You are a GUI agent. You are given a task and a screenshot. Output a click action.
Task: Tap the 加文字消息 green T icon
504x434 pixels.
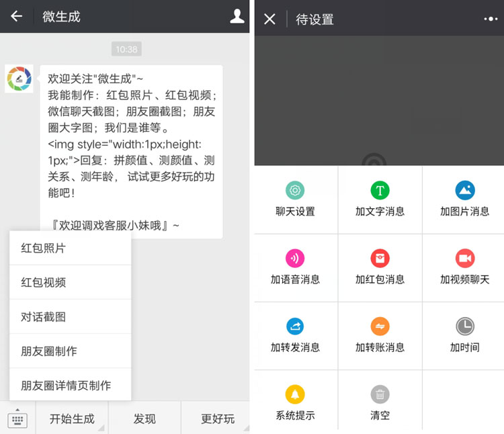coord(380,191)
